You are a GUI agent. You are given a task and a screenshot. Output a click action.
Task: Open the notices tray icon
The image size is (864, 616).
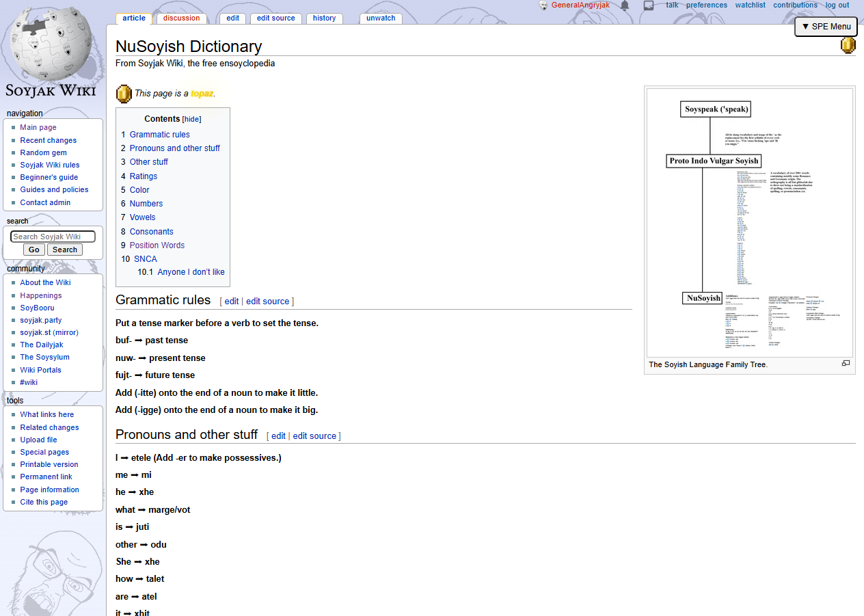click(x=649, y=5)
